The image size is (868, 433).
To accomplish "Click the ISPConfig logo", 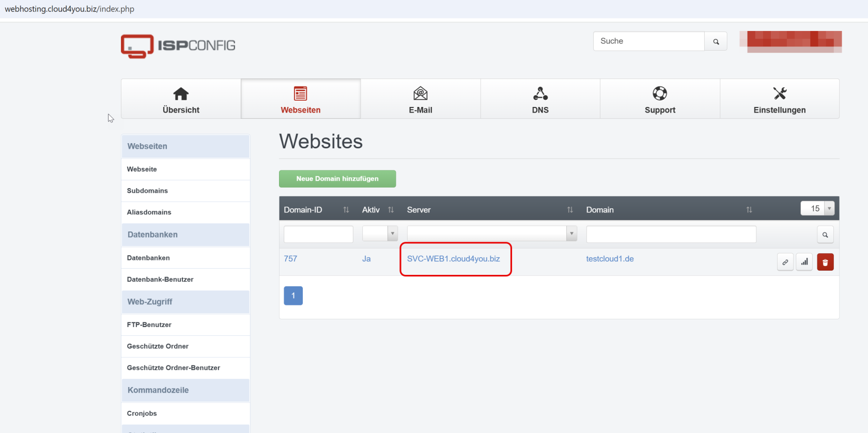I will tap(178, 46).
